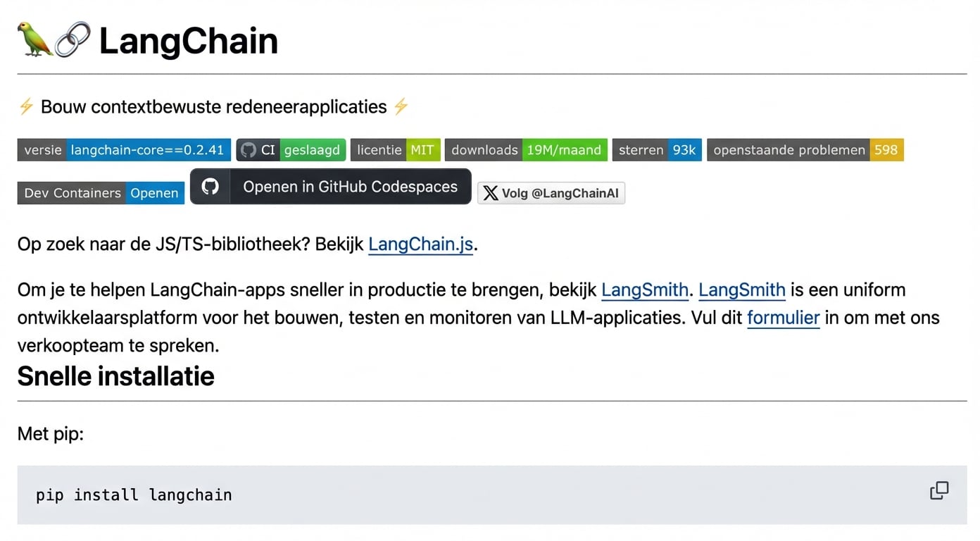The width and height of the screenshot is (980, 541).
Task: Click the openstaande problemen 598 badge
Action: click(x=805, y=149)
